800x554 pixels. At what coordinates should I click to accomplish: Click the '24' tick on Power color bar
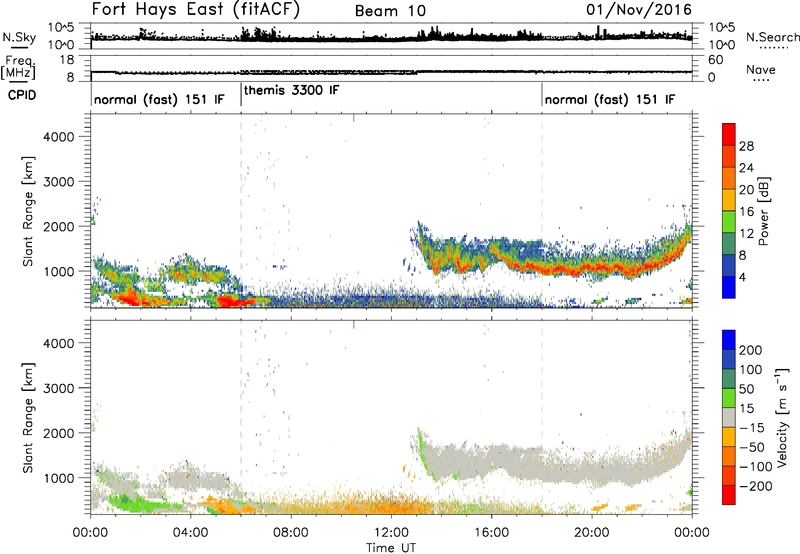[x=746, y=168]
